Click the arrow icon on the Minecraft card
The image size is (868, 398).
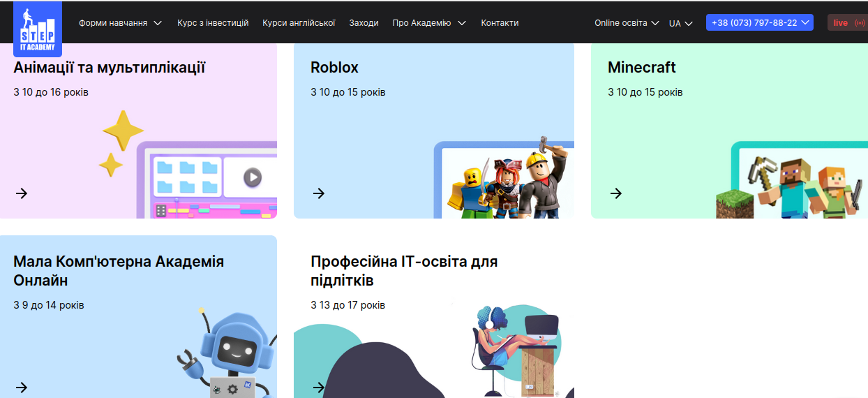coord(616,193)
